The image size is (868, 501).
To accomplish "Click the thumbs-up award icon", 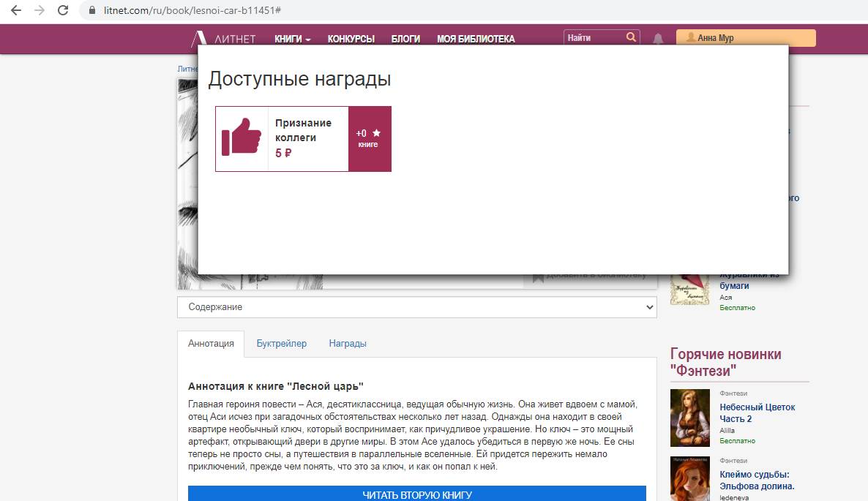I will click(x=242, y=138).
